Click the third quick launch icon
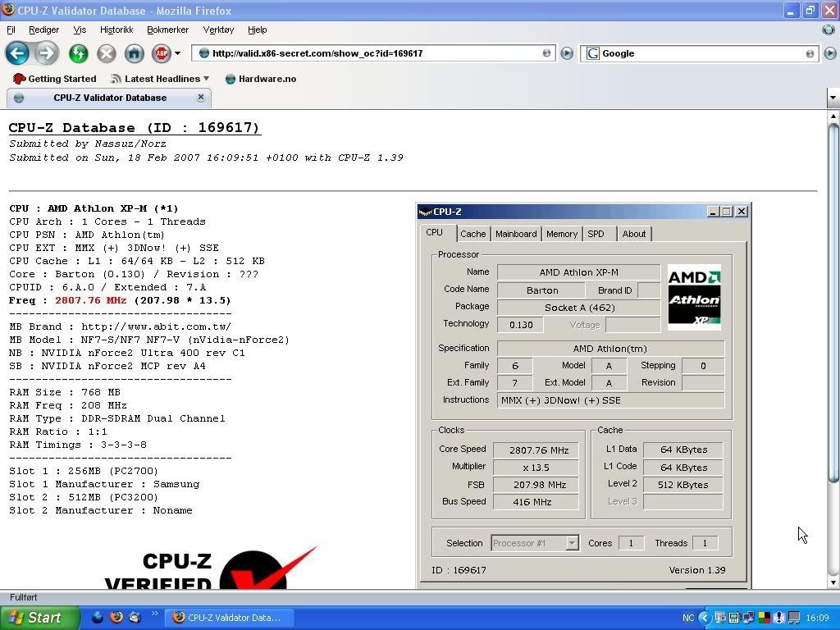This screenshot has height=630, width=840. tap(135, 618)
